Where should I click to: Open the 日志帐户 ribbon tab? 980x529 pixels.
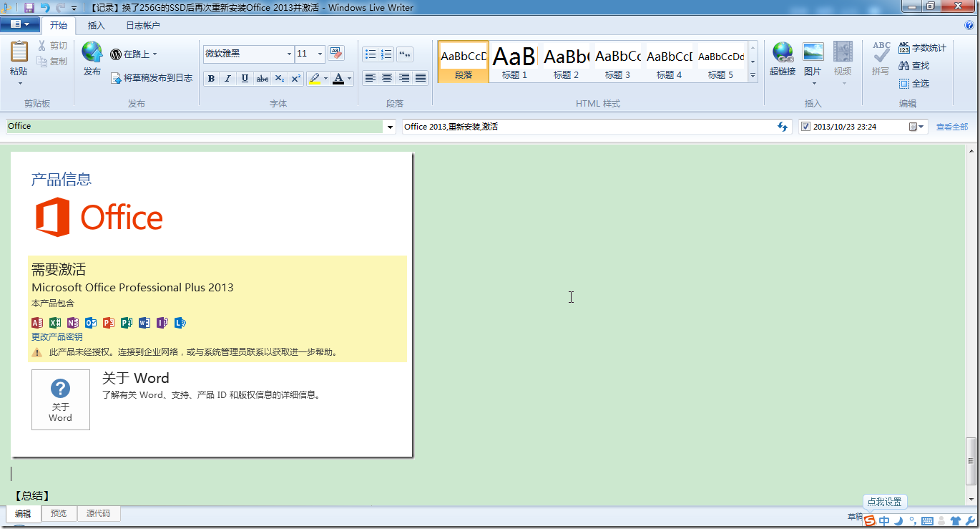click(x=143, y=26)
